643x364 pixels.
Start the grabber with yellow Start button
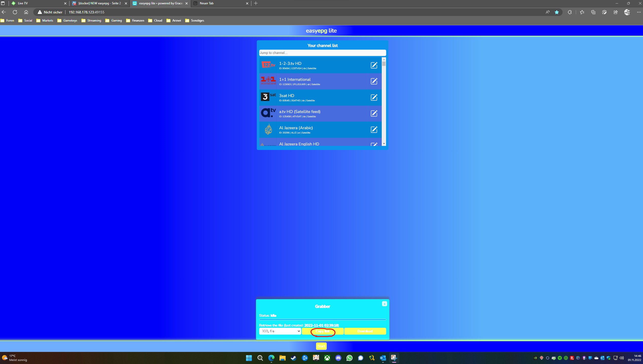click(321, 346)
